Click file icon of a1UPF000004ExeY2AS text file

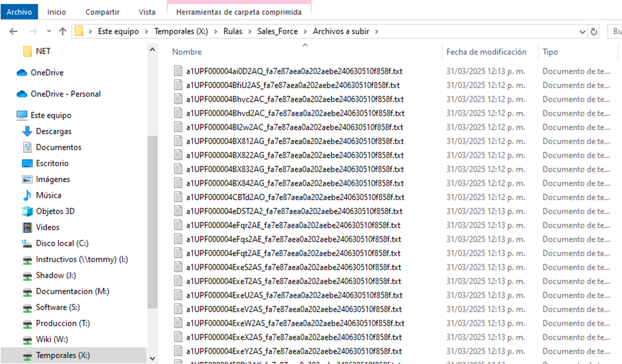(178, 351)
